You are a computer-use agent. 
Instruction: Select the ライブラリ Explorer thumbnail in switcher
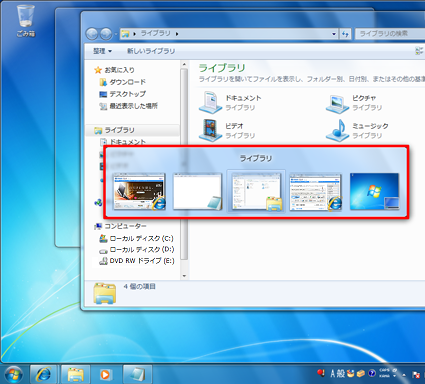coord(256,192)
